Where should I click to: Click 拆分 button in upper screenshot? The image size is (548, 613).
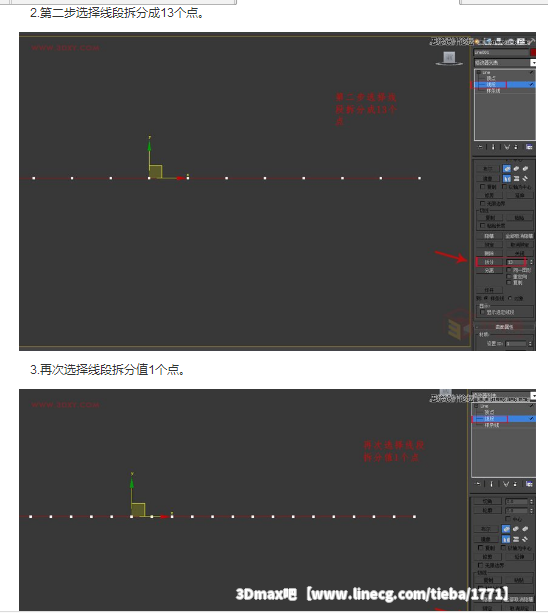click(x=489, y=262)
